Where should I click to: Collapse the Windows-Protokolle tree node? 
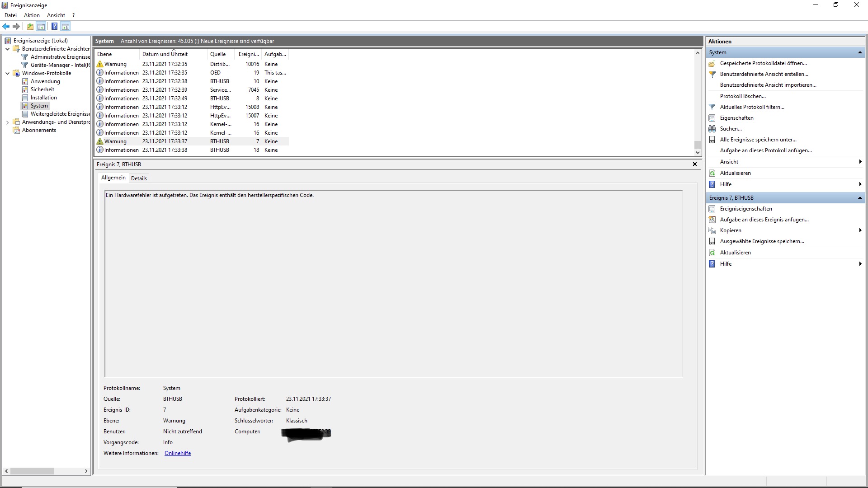pos(7,73)
